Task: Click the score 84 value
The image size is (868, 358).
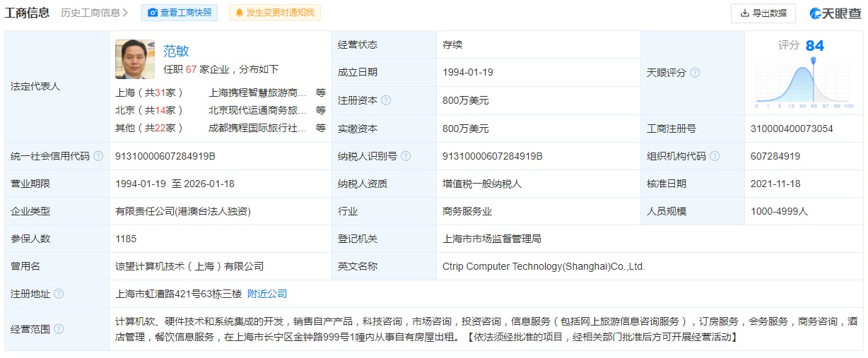Action: (x=814, y=46)
